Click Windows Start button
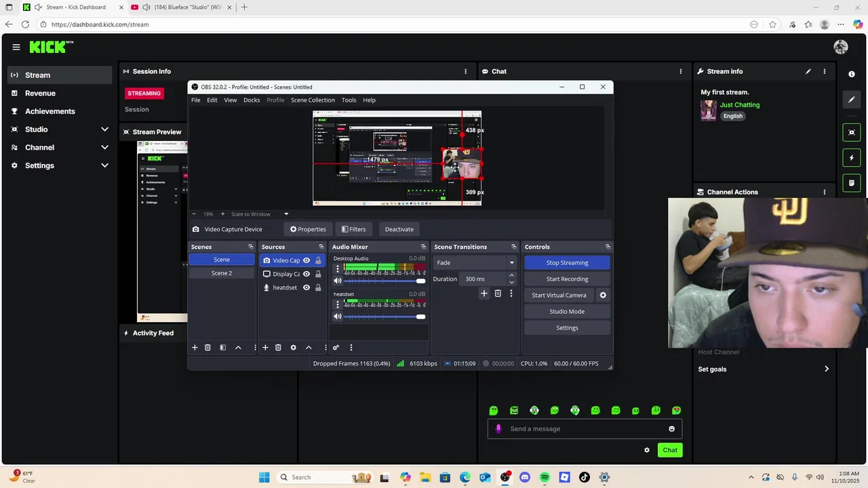 [264, 477]
